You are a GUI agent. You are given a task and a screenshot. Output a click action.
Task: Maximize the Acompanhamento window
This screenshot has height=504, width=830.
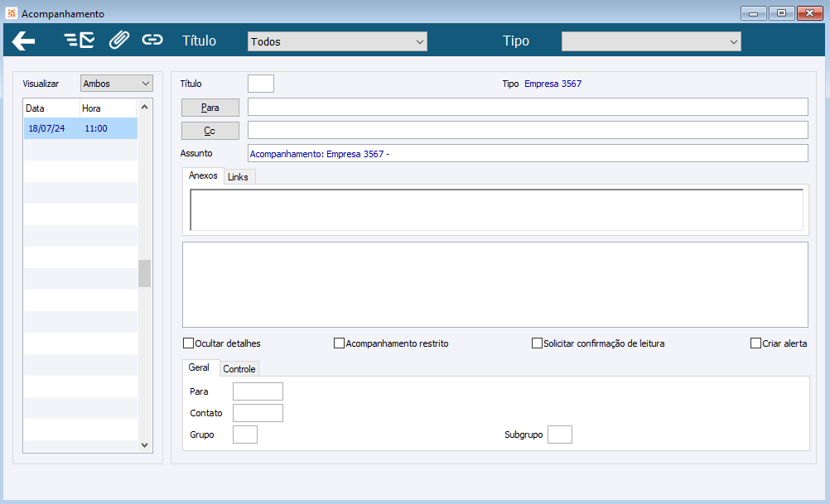point(781,13)
